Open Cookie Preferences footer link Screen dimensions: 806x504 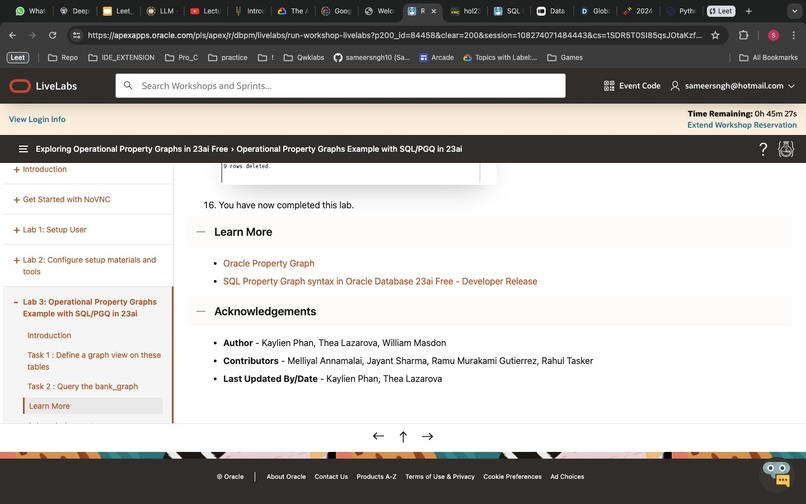(512, 477)
